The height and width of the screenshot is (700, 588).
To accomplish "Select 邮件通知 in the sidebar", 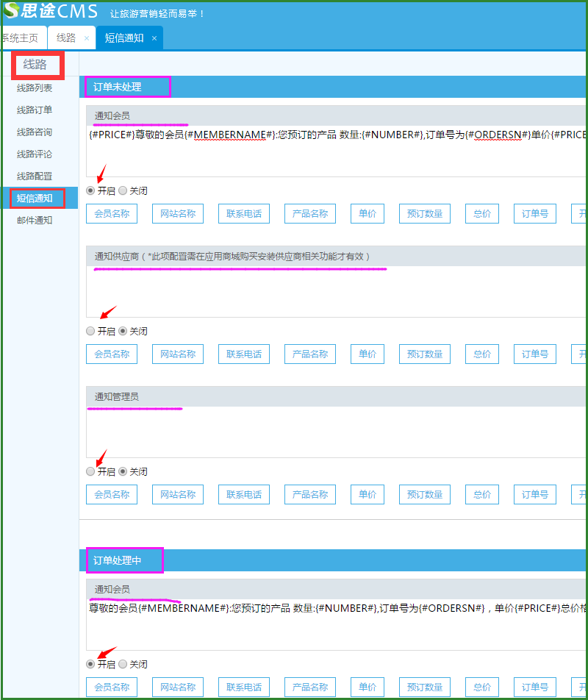I will click(x=35, y=220).
